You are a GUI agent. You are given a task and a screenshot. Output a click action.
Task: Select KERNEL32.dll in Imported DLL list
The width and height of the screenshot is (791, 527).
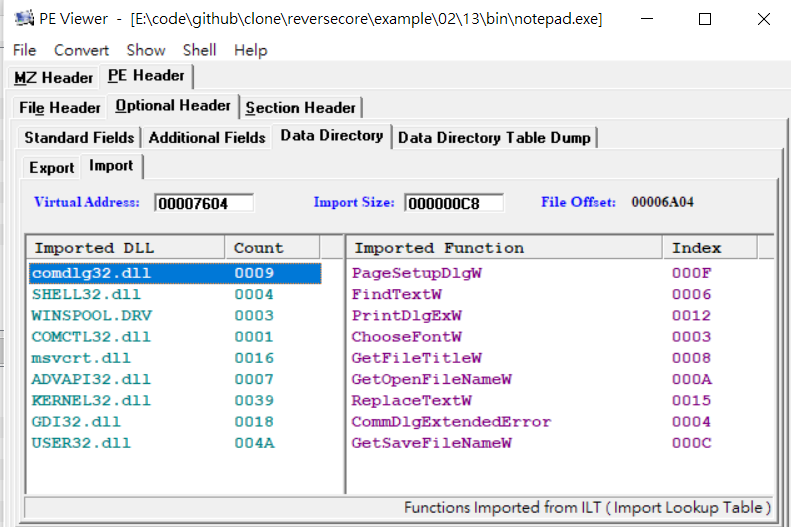click(x=175, y=400)
